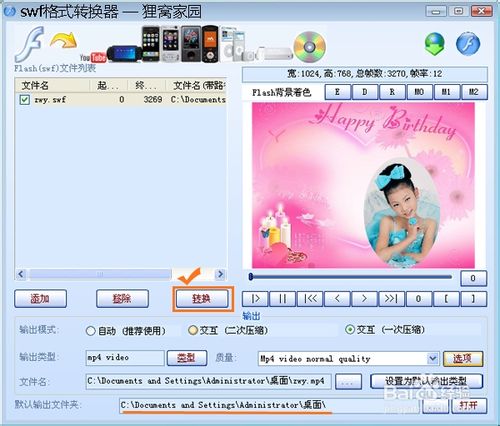
Task: Browse output file with the ... button
Action: (348, 382)
